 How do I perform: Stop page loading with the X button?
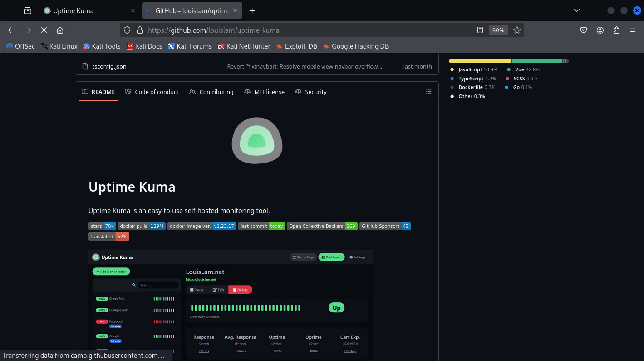(x=44, y=30)
